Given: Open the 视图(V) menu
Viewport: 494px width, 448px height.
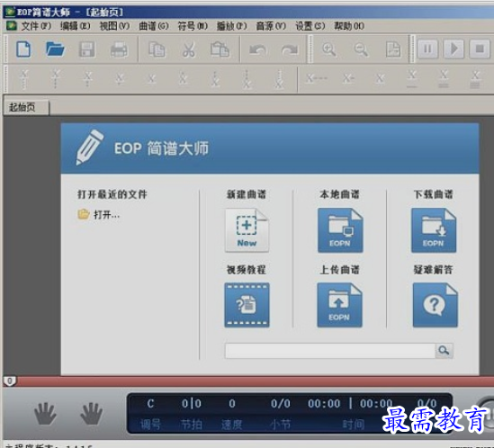Looking at the screenshot, I should tap(114, 26).
